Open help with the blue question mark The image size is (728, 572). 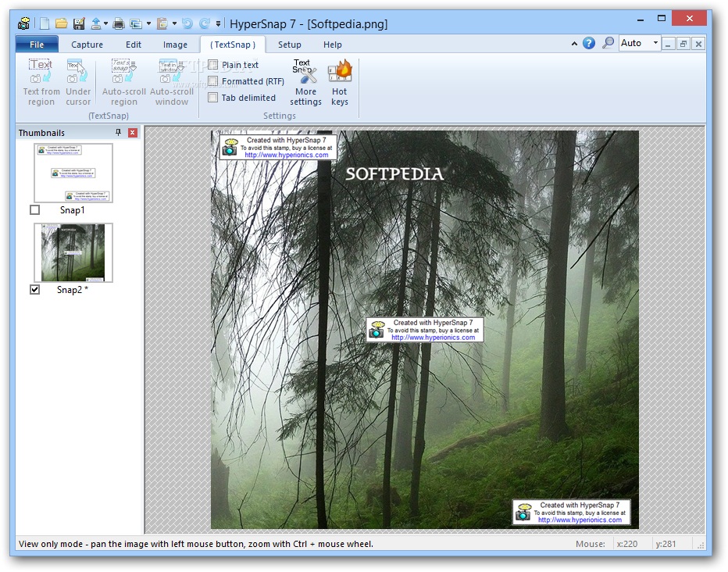(589, 43)
